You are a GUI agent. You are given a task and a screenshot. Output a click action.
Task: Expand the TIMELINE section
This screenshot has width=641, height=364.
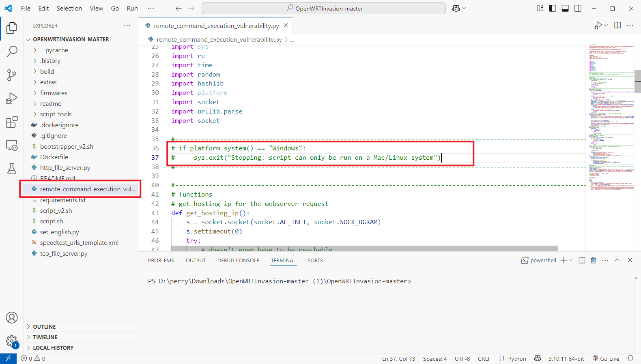81,337
